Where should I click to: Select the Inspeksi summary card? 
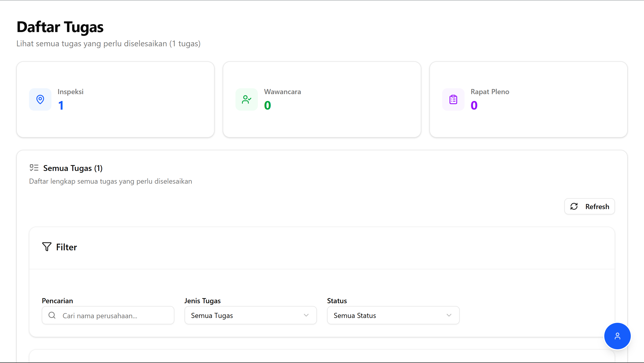point(115,99)
